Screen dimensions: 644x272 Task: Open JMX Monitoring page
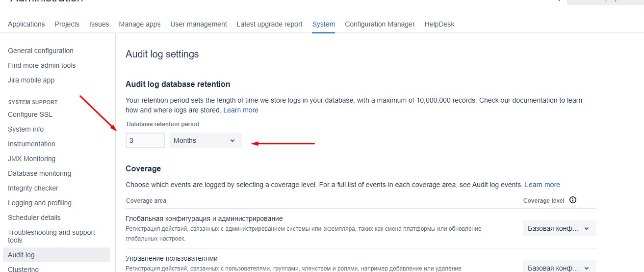(x=32, y=159)
